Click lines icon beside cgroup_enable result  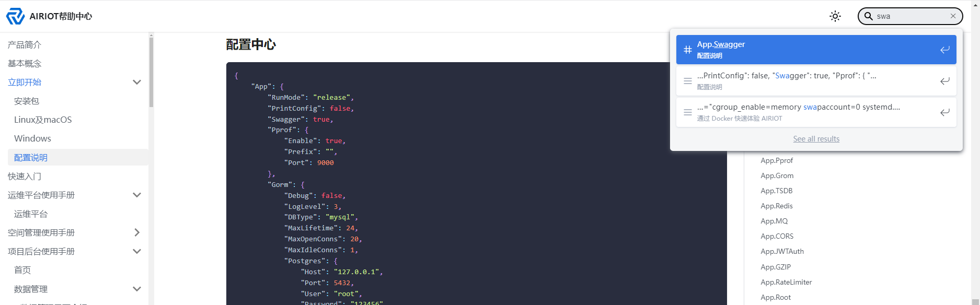coord(688,112)
